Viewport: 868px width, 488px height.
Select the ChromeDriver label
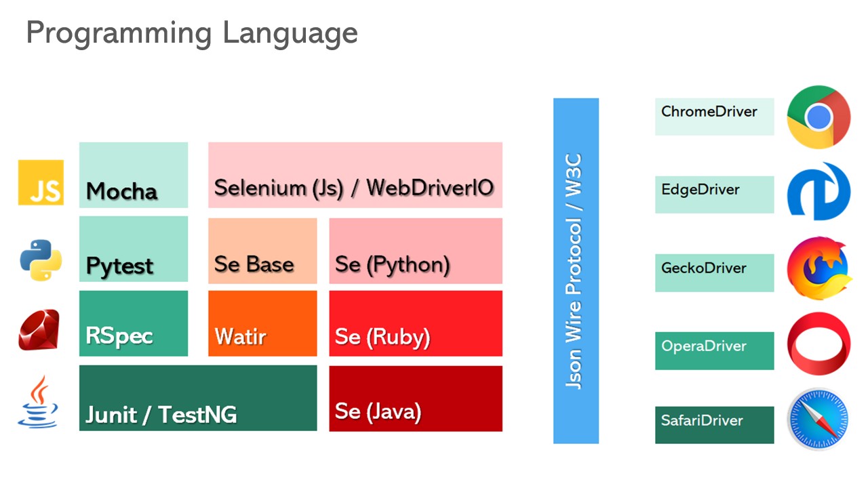click(x=714, y=117)
